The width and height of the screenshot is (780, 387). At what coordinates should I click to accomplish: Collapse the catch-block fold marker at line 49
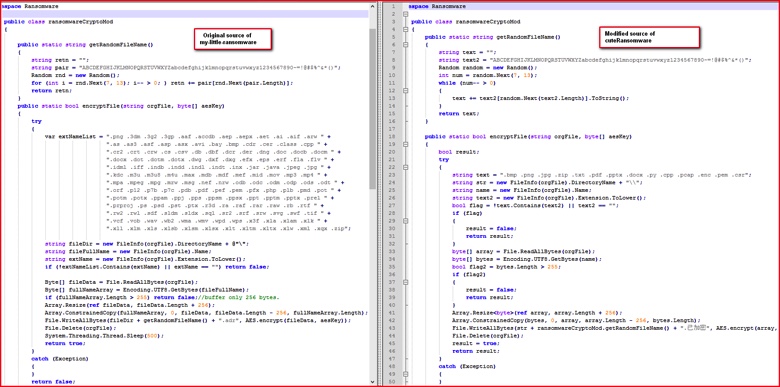coord(405,374)
